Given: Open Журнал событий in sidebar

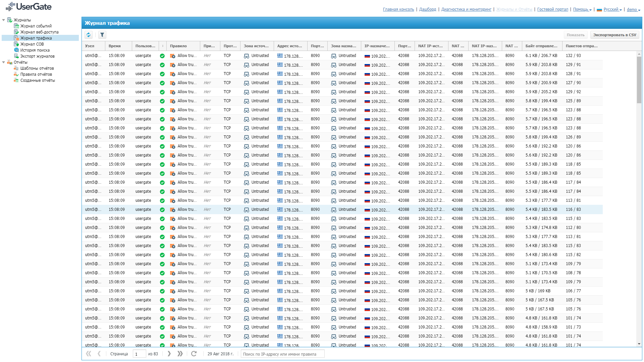Looking at the screenshot, I should (x=36, y=26).
